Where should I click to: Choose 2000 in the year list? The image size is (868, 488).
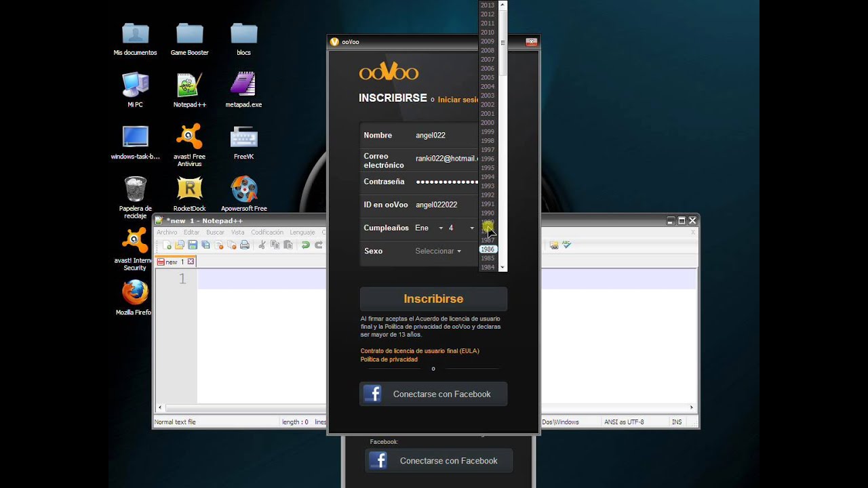tap(488, 123)
